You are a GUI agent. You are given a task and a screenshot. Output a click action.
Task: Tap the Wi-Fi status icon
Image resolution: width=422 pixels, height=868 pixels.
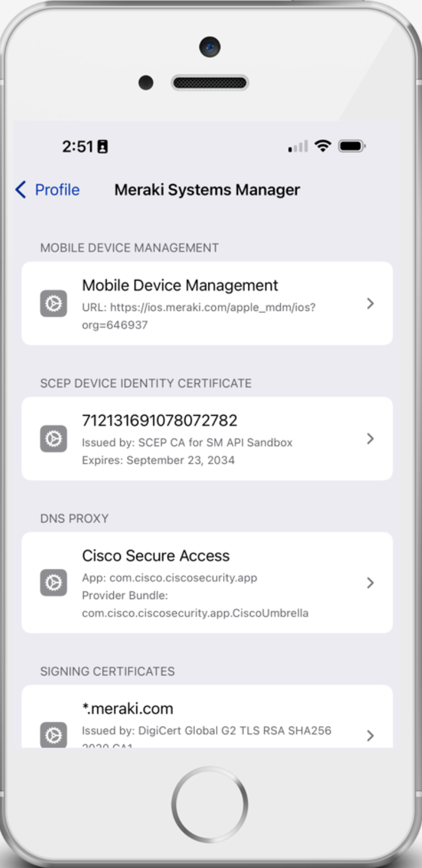click(323, 146)
